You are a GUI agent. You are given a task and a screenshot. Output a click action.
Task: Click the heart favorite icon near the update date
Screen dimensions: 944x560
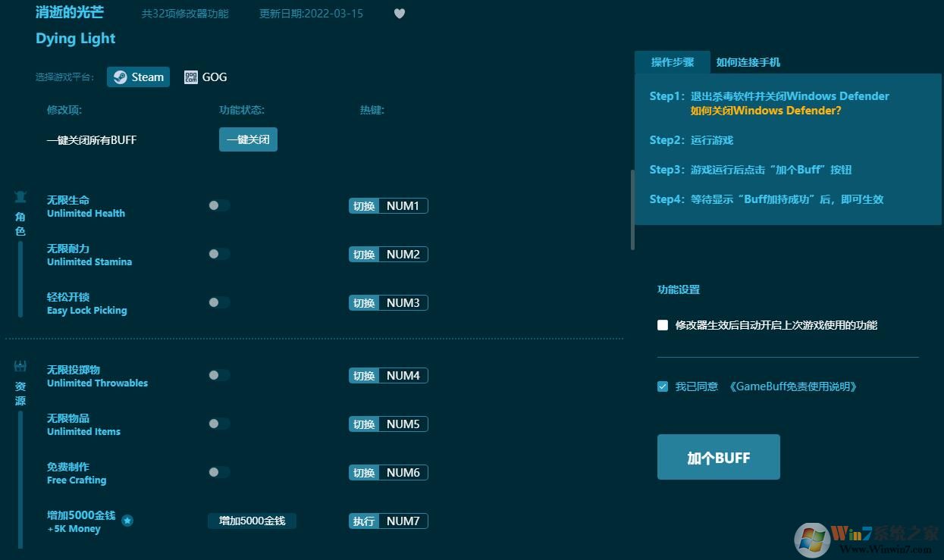click(x=400, y=13)
